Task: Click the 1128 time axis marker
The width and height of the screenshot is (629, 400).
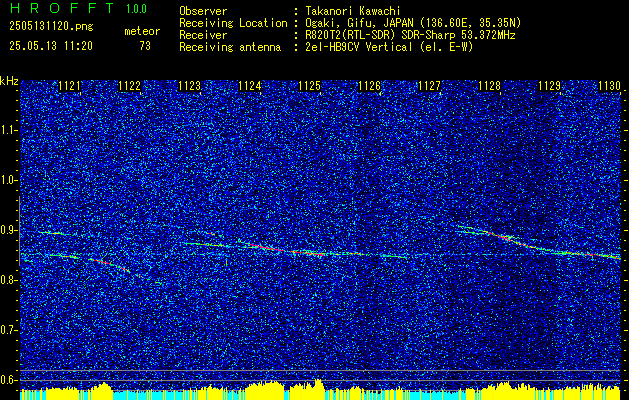Action: (490, 86)
